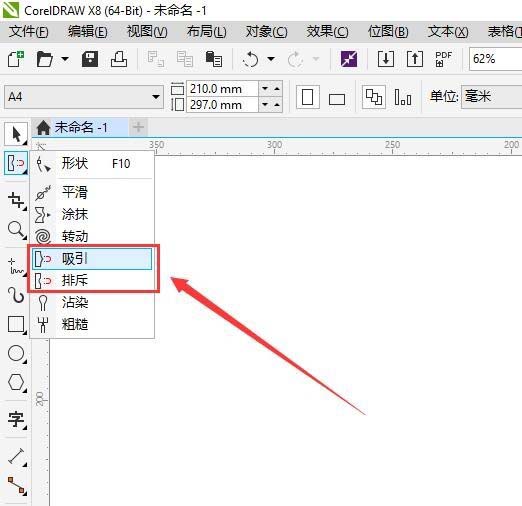Click the Cut toolbar icon
Viewport: 522px width, 506px height.
coord(156,59)
